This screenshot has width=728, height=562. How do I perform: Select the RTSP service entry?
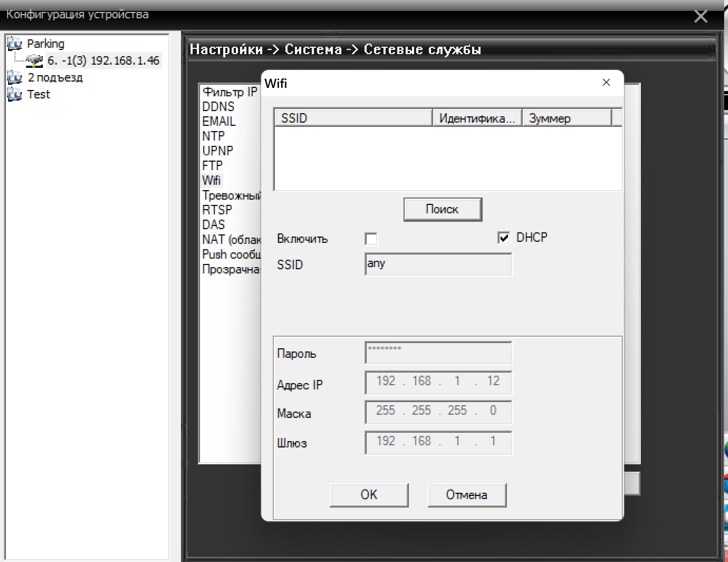[x=217, y=210]
